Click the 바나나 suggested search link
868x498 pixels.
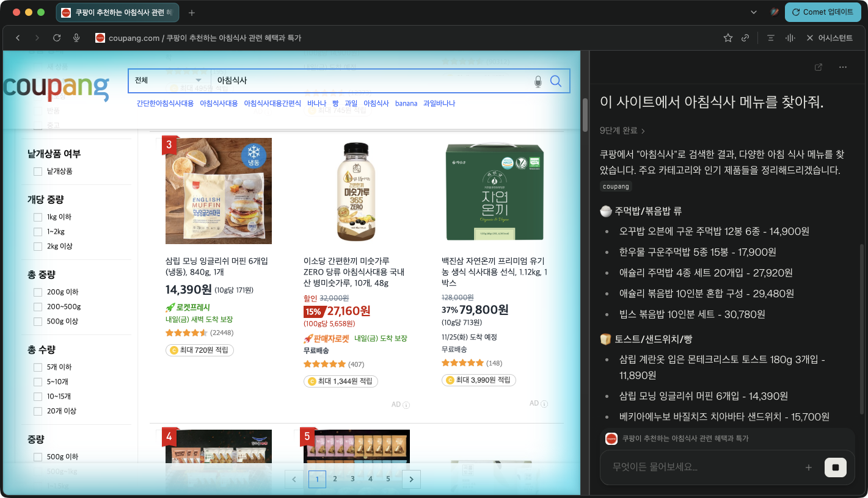[x=316, y=104]
